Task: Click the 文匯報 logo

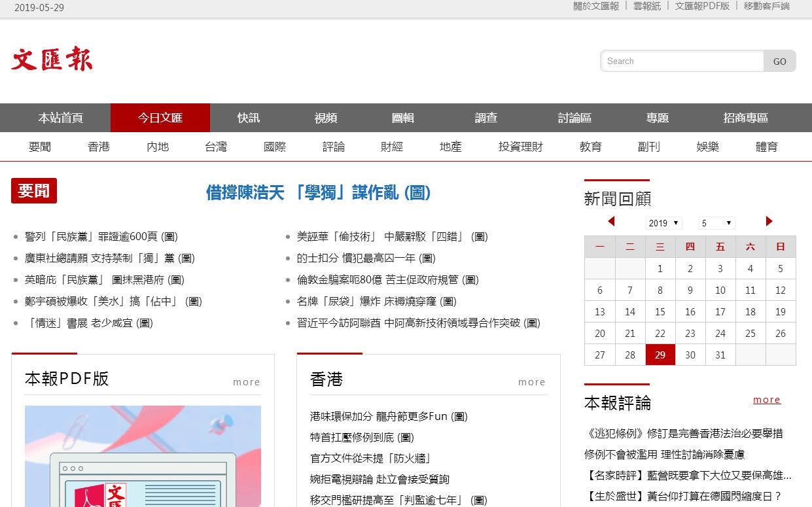Action: tap(52, 59)
